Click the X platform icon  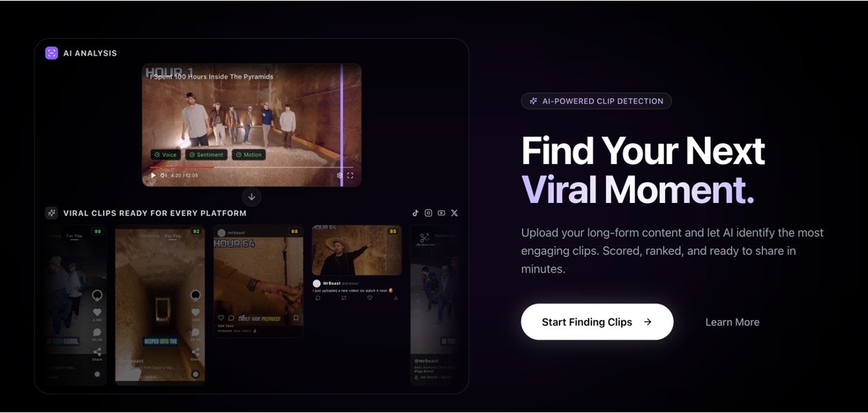[x=455, y=213]
